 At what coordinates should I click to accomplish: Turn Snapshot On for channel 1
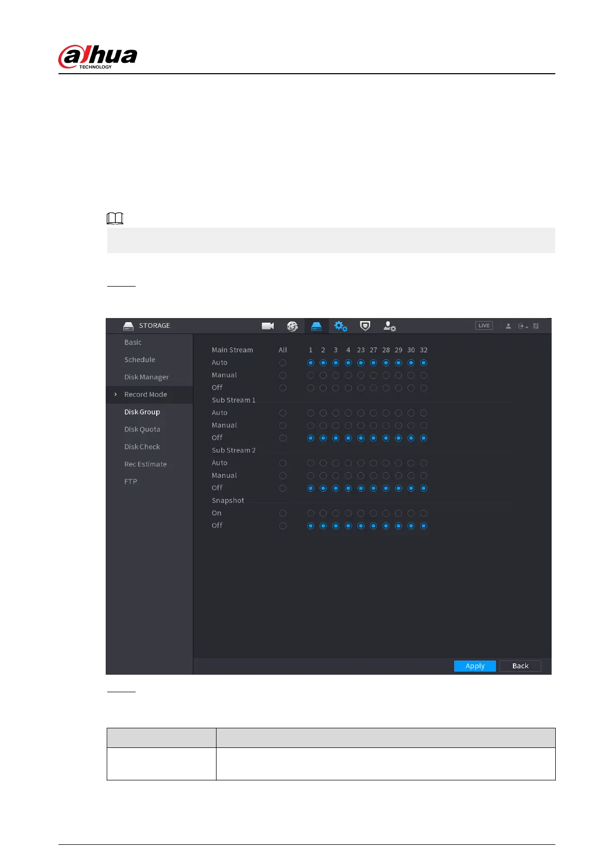(x=310, y=513)
